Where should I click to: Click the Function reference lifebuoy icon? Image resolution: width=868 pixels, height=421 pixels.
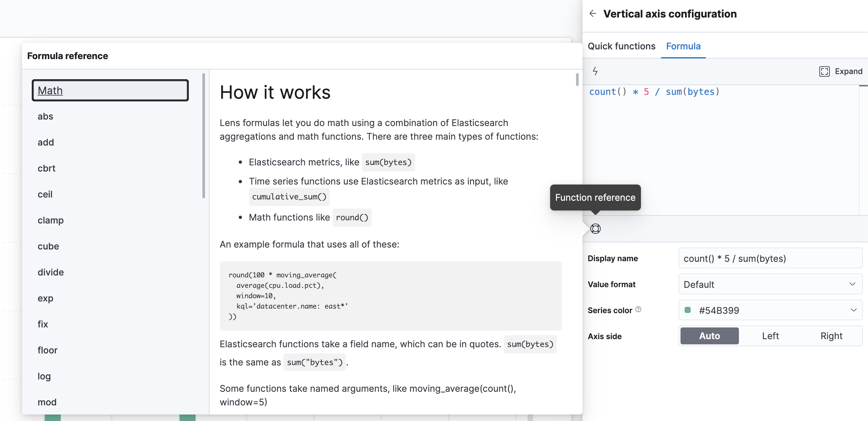[596, 229]
